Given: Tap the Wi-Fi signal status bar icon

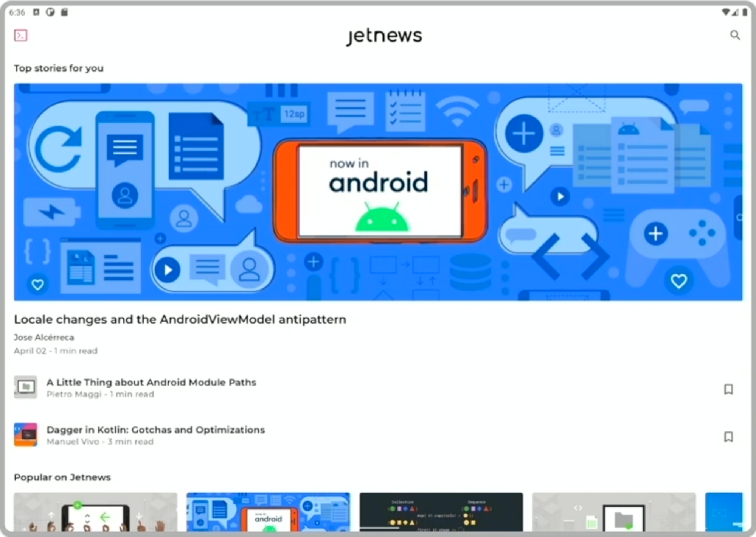Looking at the screenshot, I should tap(725, 12).
